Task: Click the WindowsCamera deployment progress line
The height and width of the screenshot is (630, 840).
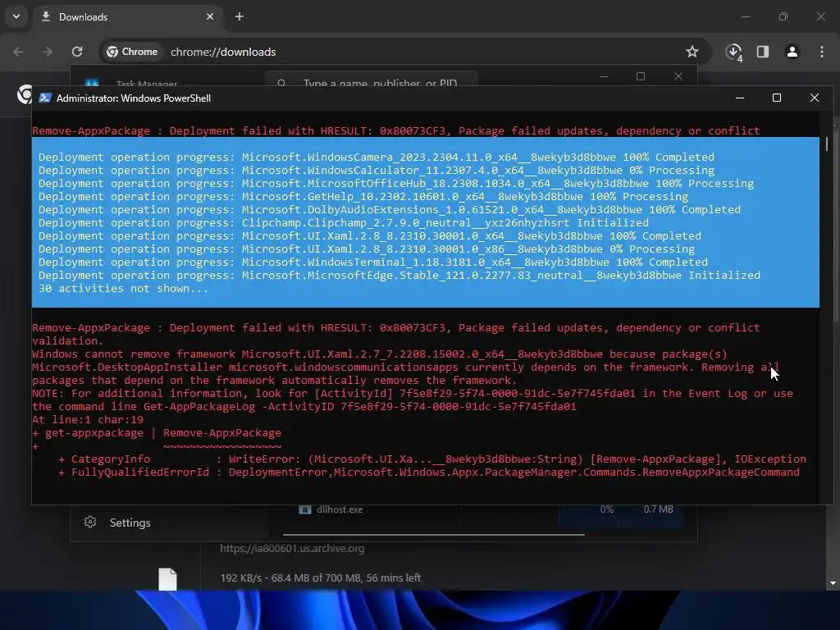Action: 376,157
